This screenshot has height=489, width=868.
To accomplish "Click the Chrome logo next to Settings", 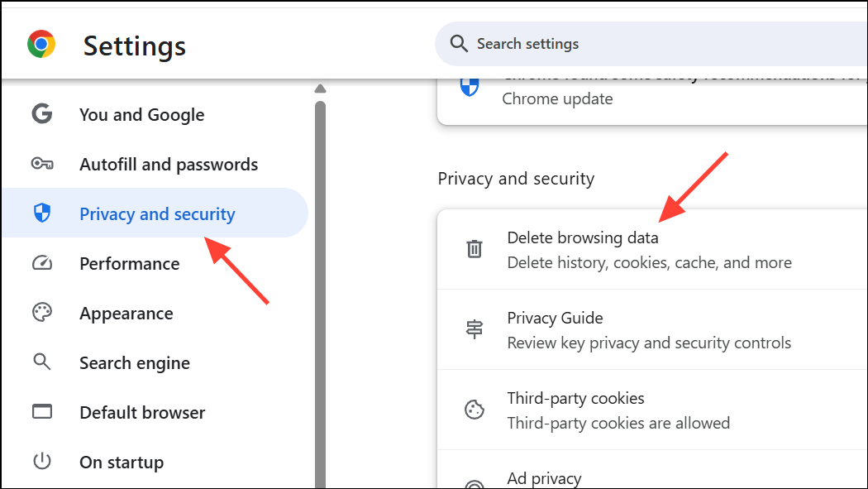I will (x=41, y=44).
